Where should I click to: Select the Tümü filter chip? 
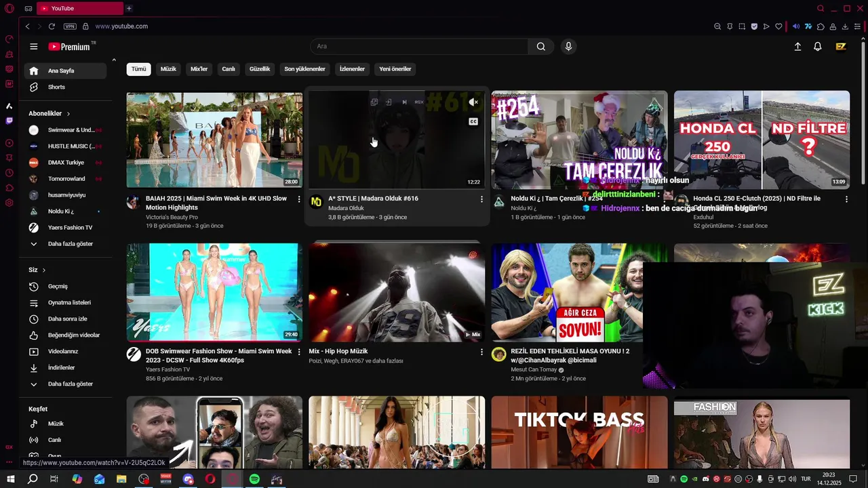click(x=139, y=69)
